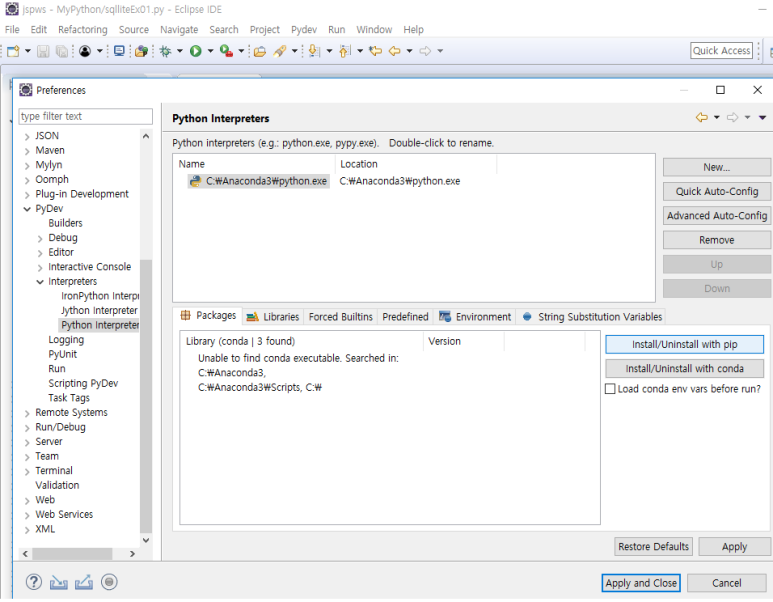Click the Debug bug icon
The width and height of the screenshot is (773, 602).
point(165,51)
